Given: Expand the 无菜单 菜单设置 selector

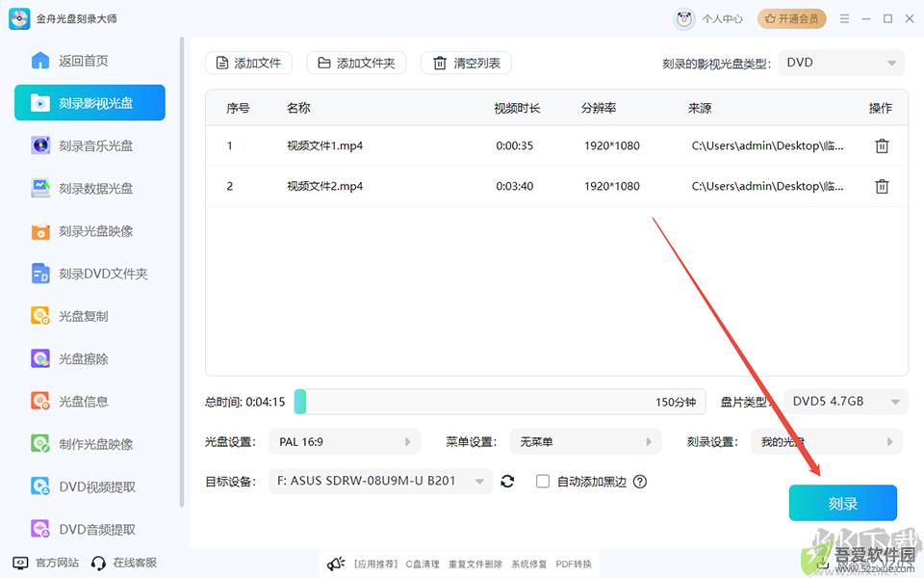Looking at the screenshot, I should point(585,442).
